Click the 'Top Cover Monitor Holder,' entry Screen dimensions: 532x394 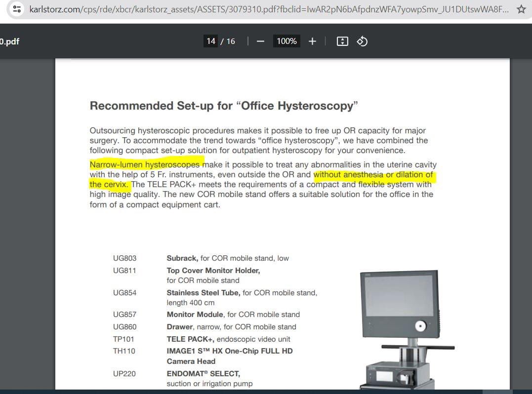click(x=213, y=271)
